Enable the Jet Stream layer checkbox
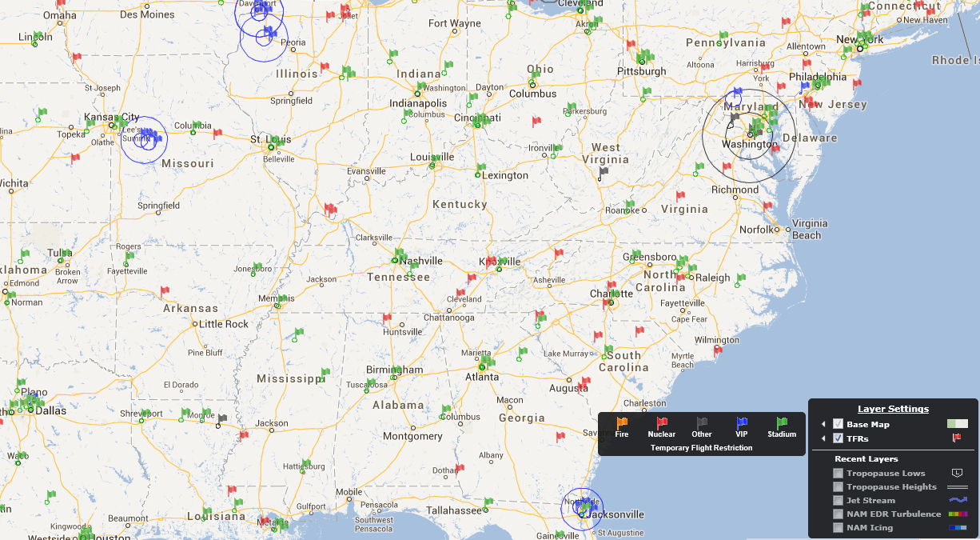 point(838,500)
